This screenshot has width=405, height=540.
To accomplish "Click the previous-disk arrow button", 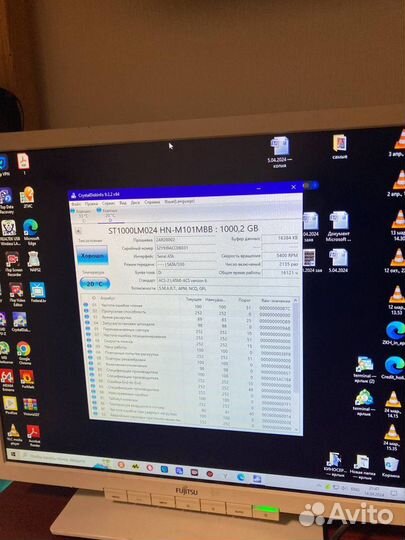I will click(79, 231).
